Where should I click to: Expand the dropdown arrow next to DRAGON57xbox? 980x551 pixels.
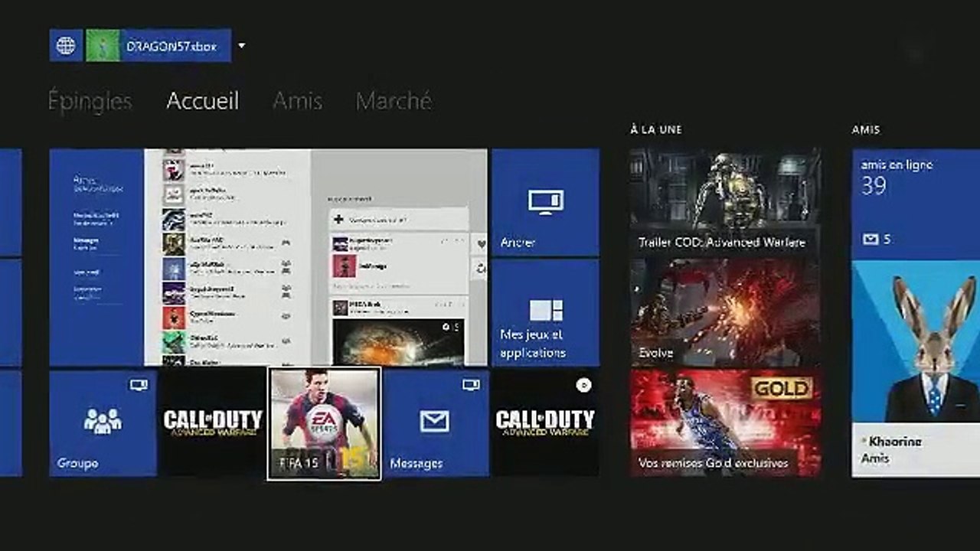[x=241, y=46]
